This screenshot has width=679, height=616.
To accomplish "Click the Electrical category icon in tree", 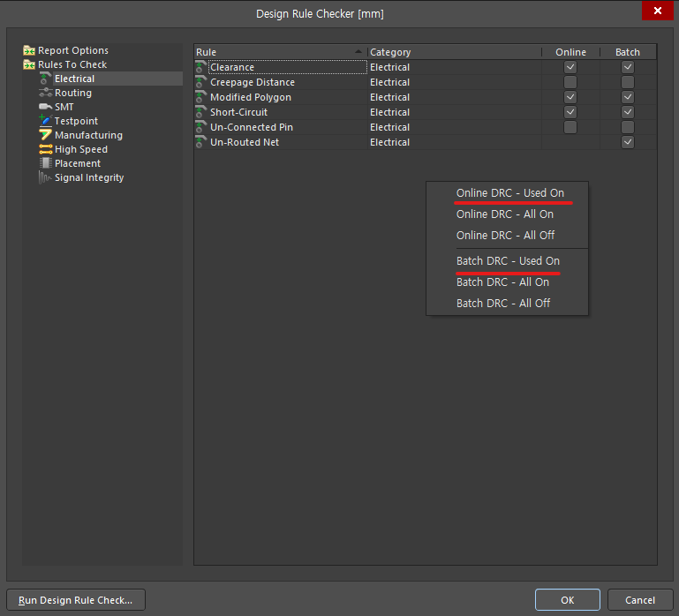I will 45,79.
